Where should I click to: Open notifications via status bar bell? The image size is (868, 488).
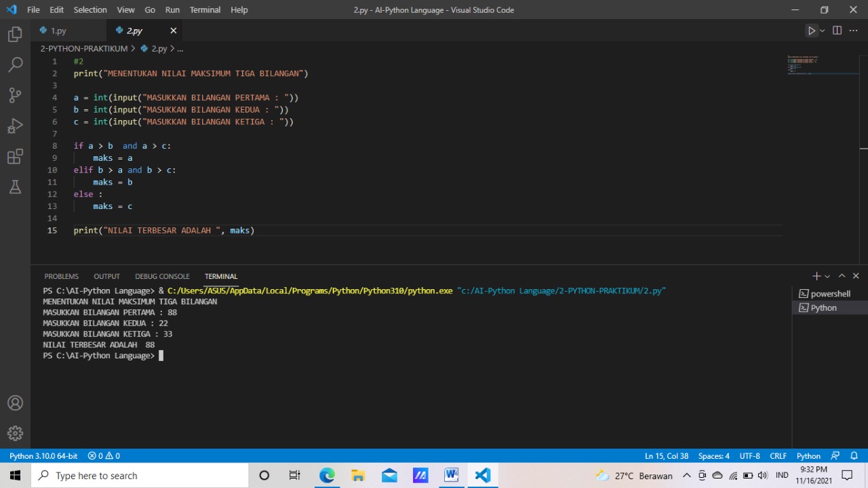click(x=855, y=455)
